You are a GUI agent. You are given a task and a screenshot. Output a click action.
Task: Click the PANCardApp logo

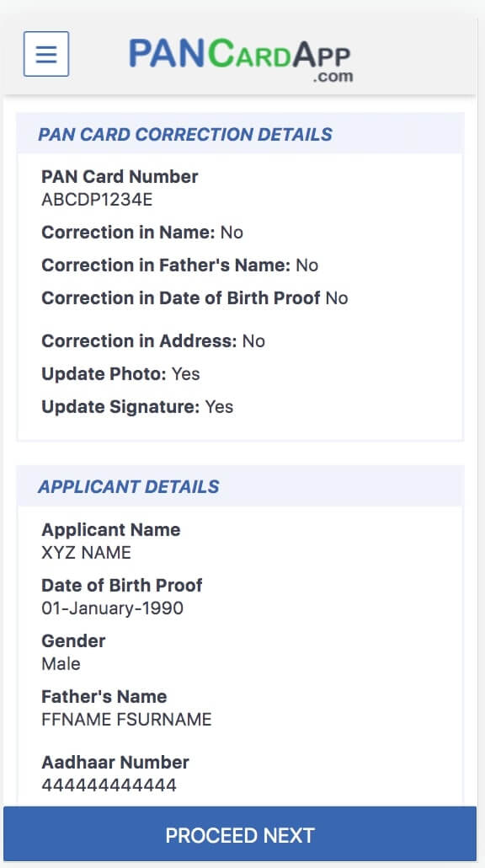(241, 53)
